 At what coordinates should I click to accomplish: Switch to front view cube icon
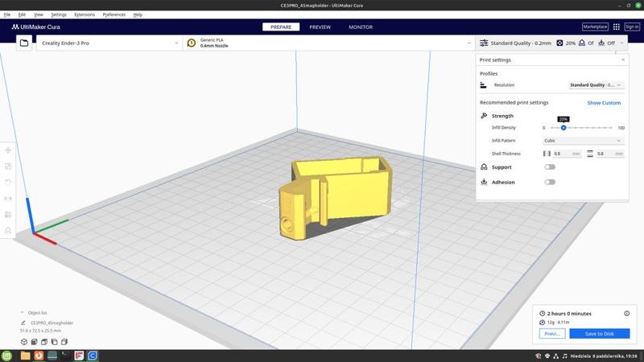(x=34, y=341)
